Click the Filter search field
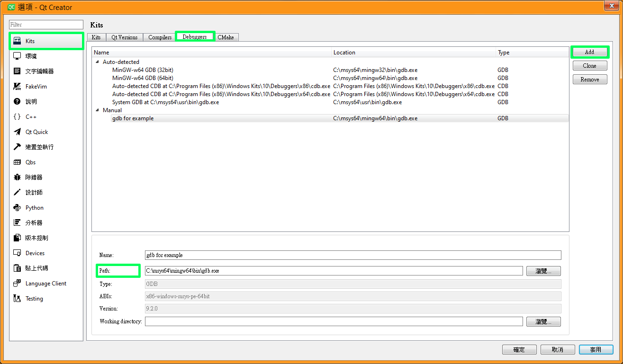623x364 pixels. pyautogui.click(x=46, y=25)
